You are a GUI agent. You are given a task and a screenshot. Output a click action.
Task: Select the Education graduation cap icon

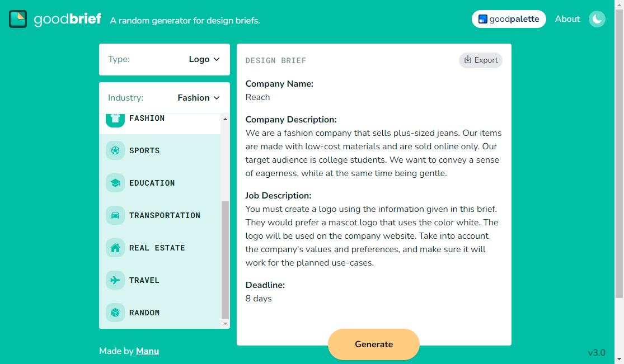pyautogui.click(x=115, y=183)
